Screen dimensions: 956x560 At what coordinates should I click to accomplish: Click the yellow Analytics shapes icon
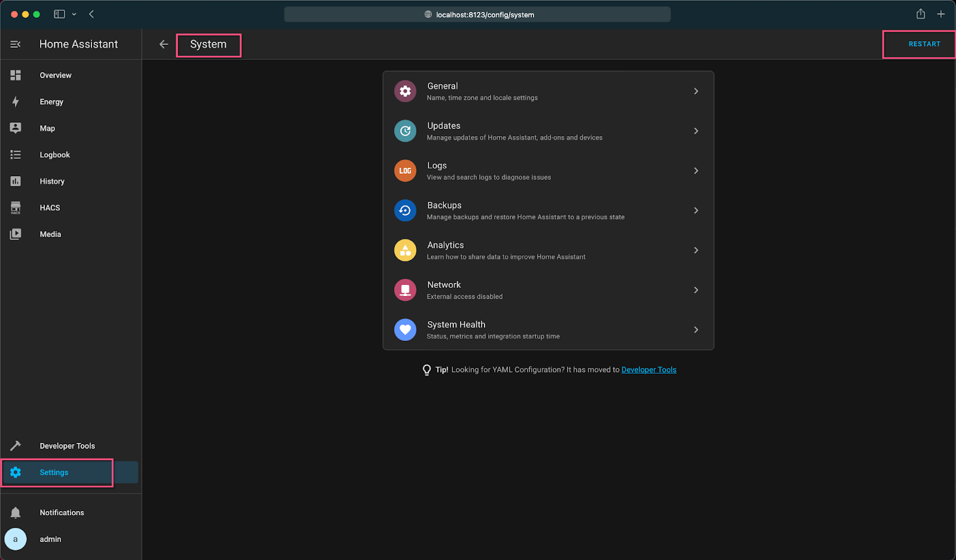coord(405,250)
